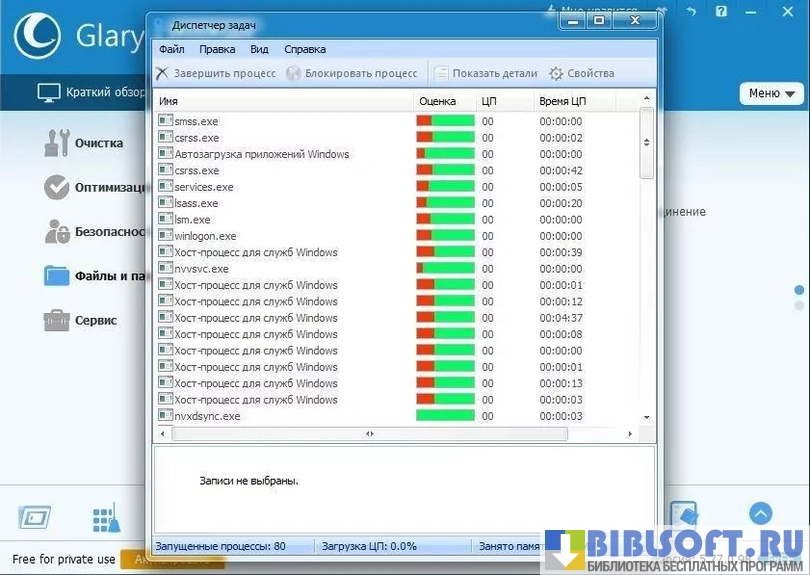Click the process list scroll-down arrow
The image size is (810, 575).
646,417
